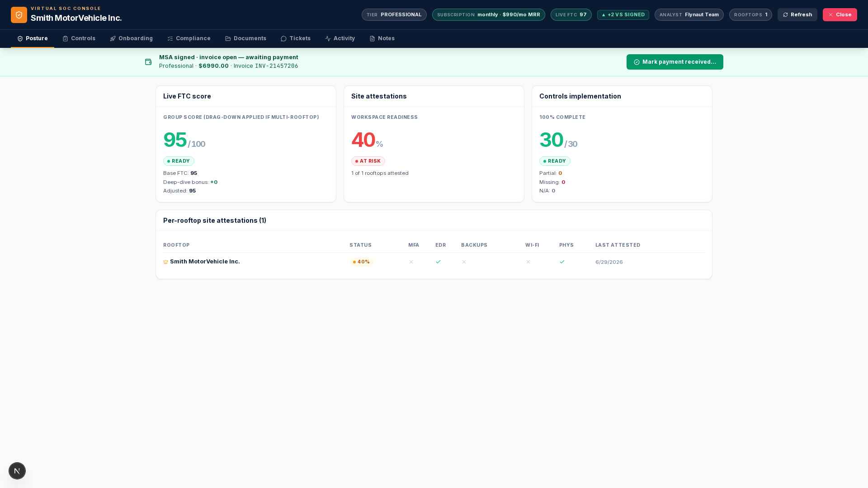Click the crown icon beside Smith MotorVehicle Inc.
This screenshot has height=488, width=868.
click(x=165, y=262)
